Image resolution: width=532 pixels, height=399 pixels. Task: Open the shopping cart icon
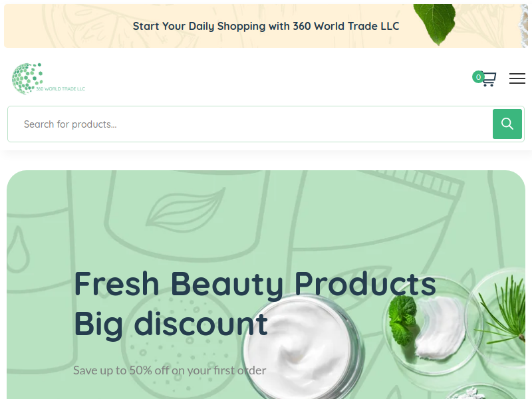pyautogui.click(x=489, y=78)
